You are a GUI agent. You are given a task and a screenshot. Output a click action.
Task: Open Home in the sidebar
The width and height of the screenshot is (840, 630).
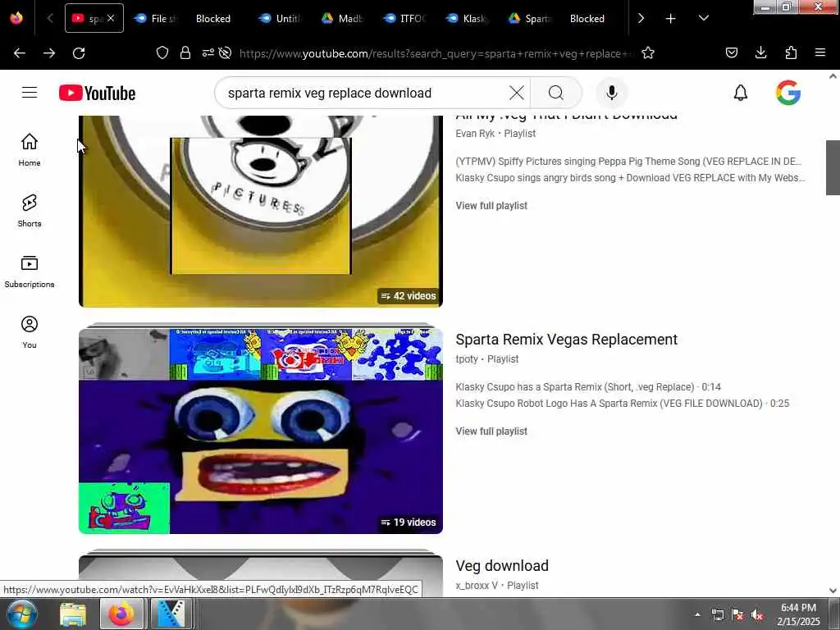pyautogui.click(x=30, y=150)
